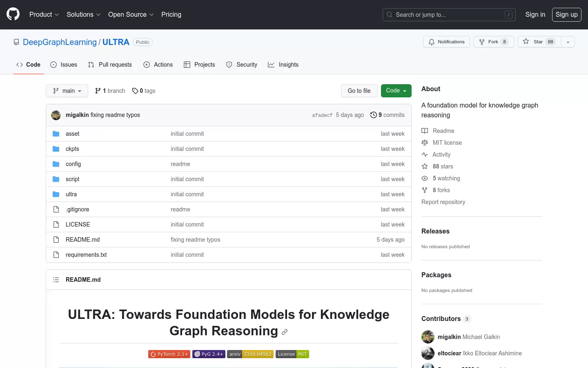Open the MIT license link
588x368 pixels.
point(447,143)
